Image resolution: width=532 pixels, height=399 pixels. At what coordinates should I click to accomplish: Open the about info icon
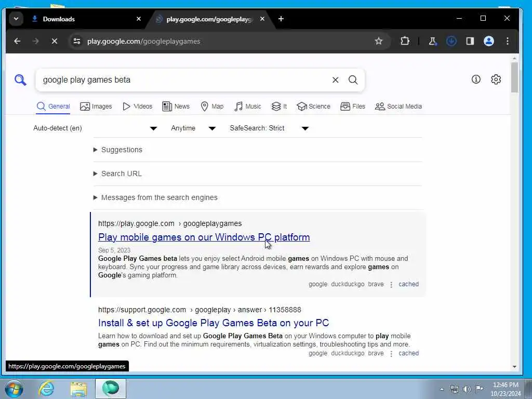coord(476,79)
